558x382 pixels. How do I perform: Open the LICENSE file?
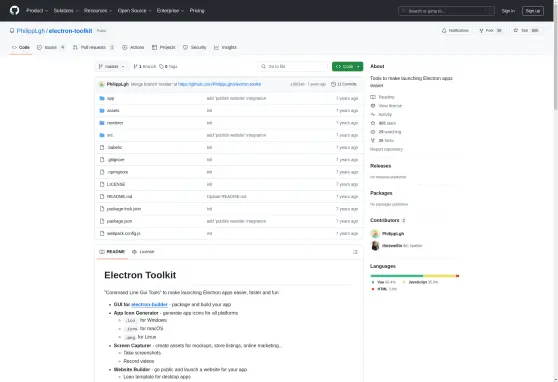click(116, 184)
